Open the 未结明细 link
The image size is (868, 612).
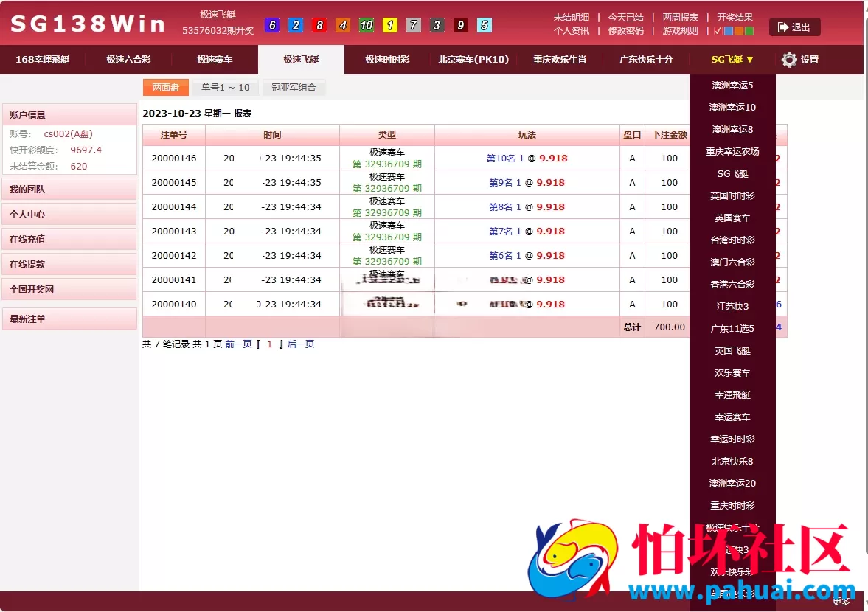coord(572,18)
